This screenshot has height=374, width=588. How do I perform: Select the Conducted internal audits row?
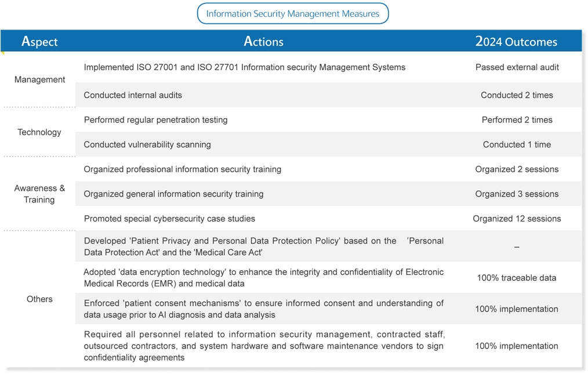click(133, 95)
